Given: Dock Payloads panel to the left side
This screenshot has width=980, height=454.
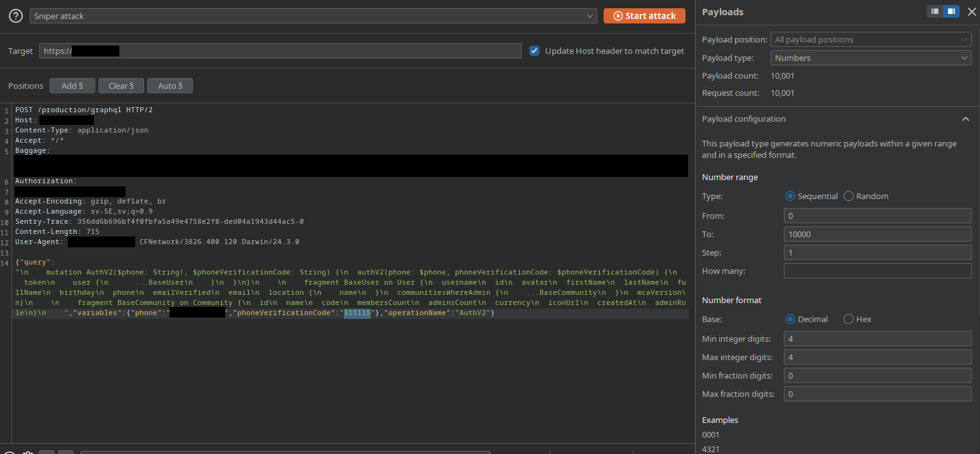Looking at the screenshot, I should [934, 11].
